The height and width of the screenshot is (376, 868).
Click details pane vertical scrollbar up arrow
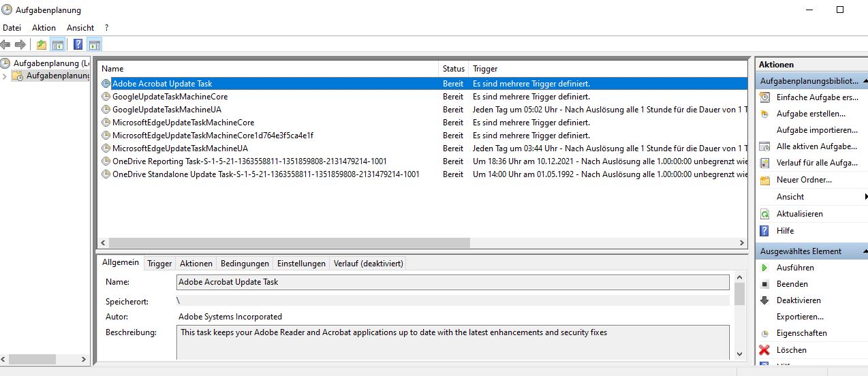pos(739,278)
